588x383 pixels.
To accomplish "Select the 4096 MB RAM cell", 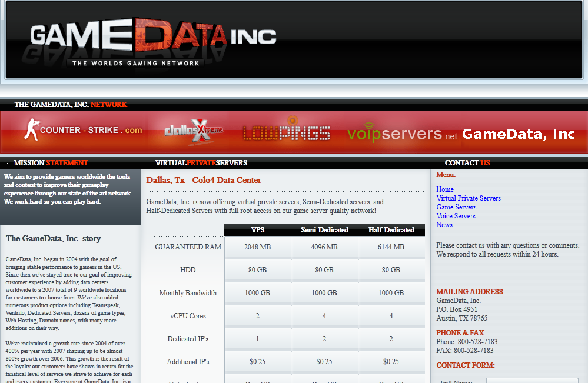I will [x=324, y=247].
